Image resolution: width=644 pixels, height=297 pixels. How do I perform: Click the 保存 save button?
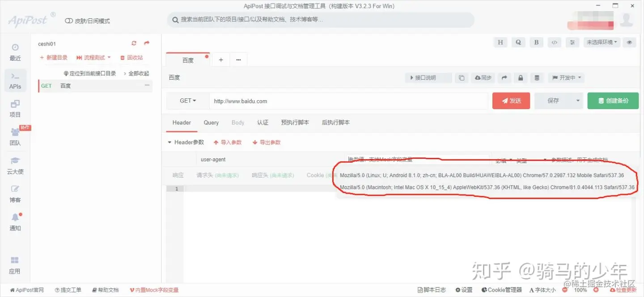[x=553, y=101]
